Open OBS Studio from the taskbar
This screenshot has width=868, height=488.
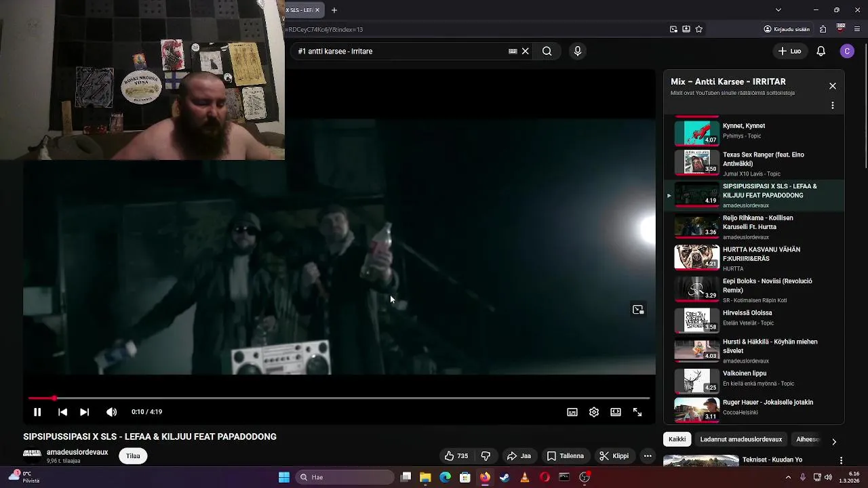(x=585, y=477)
